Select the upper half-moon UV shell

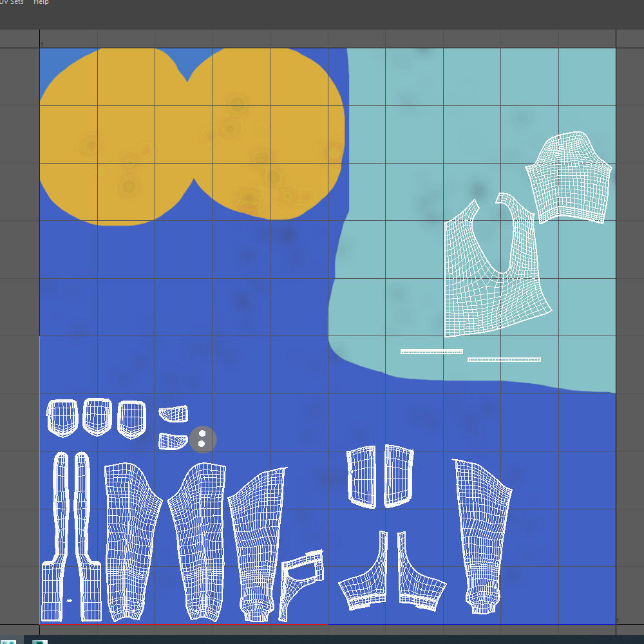click(174, 414)
